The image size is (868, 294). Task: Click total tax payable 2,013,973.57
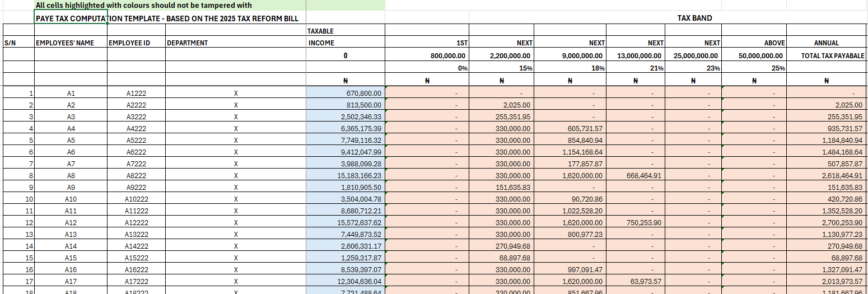(x=827, y=281)
